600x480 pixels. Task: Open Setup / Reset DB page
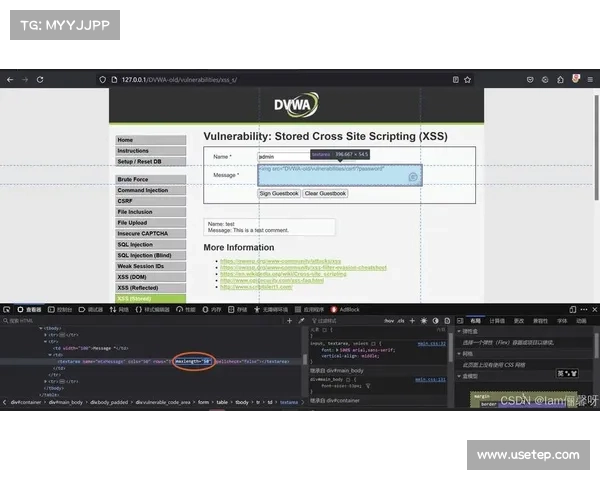click(x=151, y=161)
